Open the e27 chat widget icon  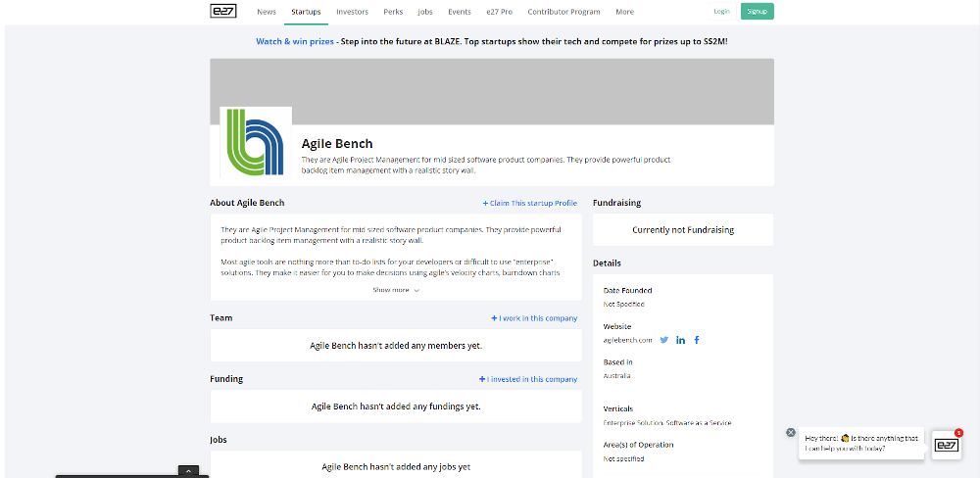(947, 445)
